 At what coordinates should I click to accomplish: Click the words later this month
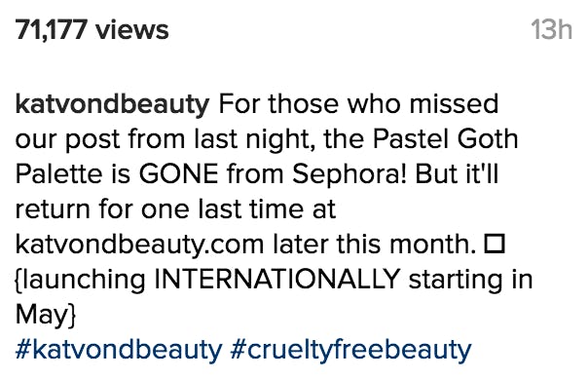coord(375,245)
